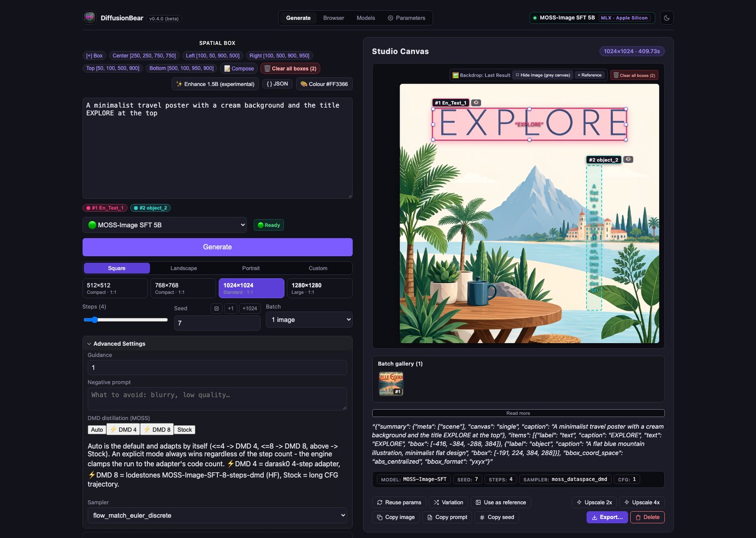Open the Batch image count dropdown

309,319
